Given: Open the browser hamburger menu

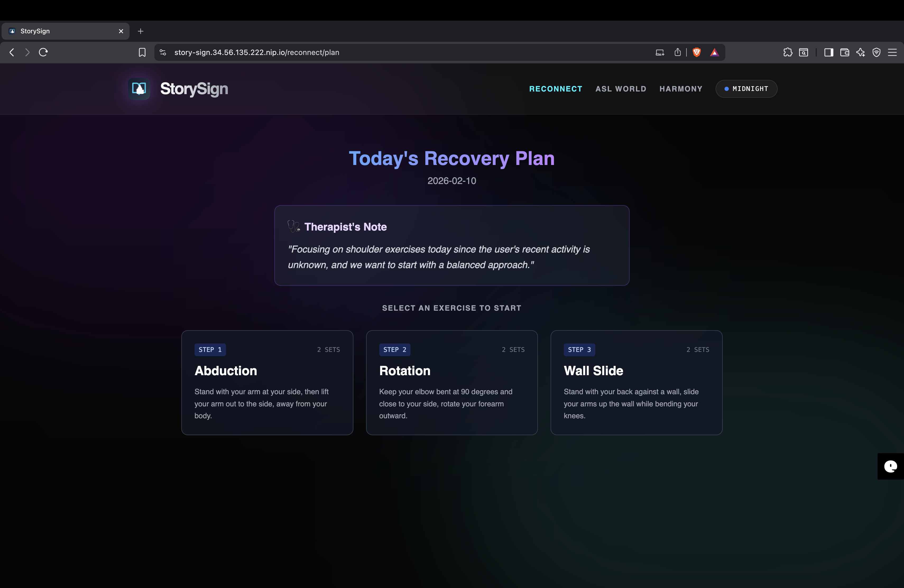Looking at the screenshot, I should (x=892, y=52).
